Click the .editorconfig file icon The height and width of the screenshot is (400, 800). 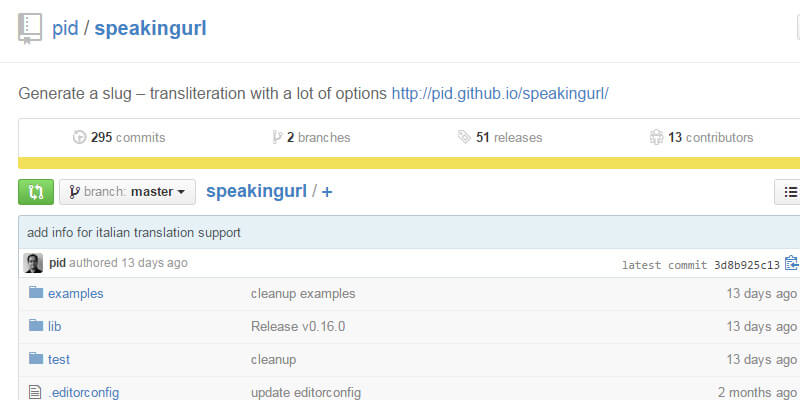pos(37,392)
